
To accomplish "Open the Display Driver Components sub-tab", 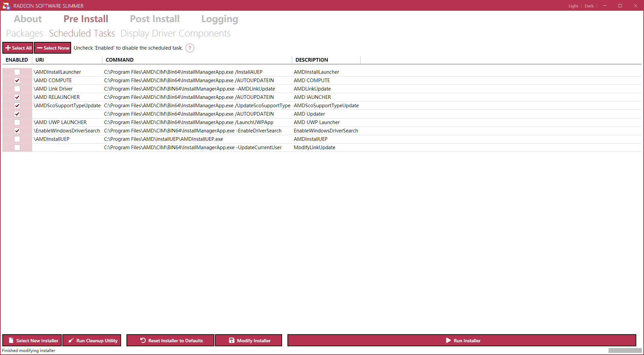I will tap(175, 33).
